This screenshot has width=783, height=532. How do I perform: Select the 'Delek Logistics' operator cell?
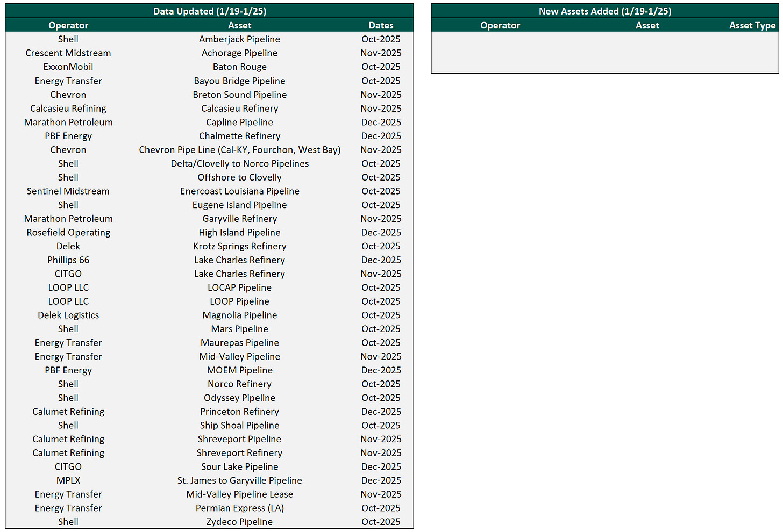[68, 315]
